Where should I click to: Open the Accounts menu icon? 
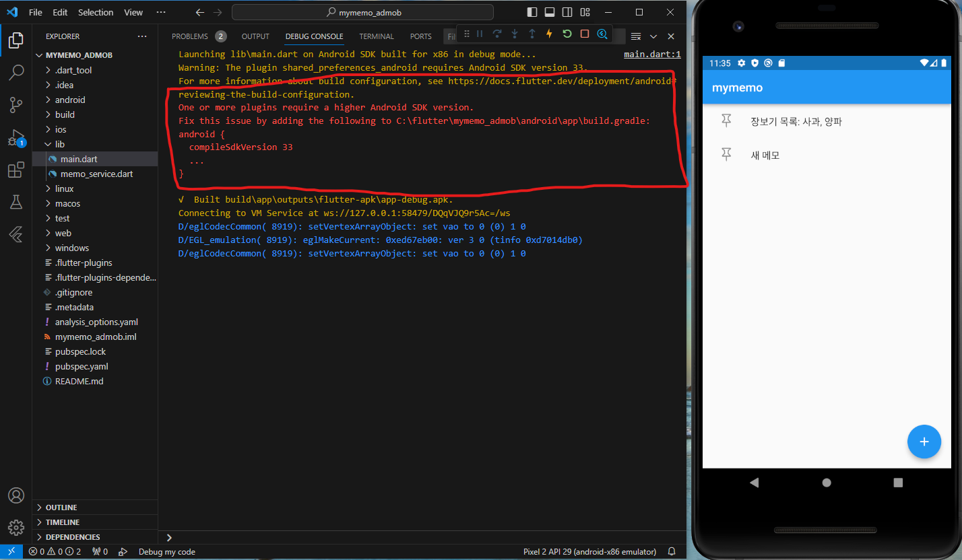click(x=15, y=495)
